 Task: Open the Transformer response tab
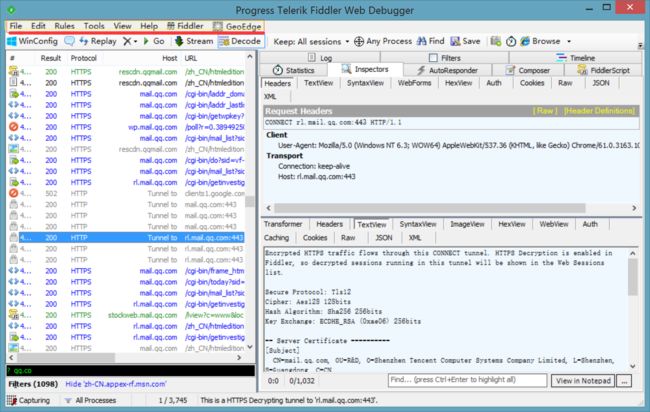point(283,224)
